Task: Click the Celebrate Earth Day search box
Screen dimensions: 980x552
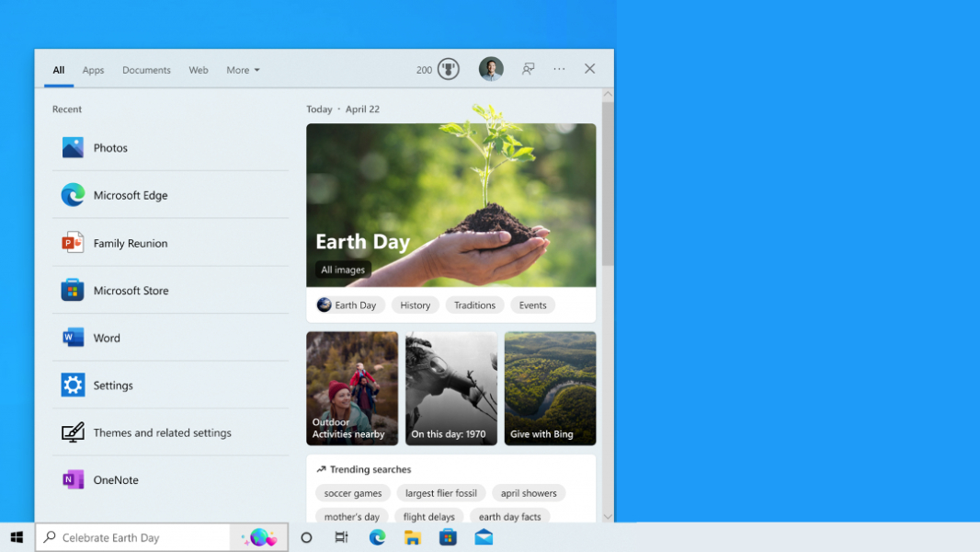Action: [x=133, y=537]
